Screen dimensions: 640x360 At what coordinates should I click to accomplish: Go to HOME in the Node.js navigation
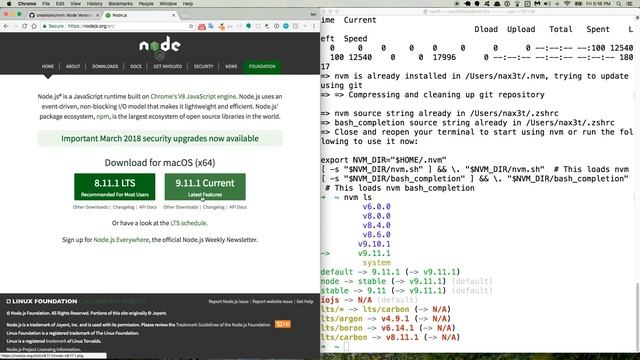[48, 66]
